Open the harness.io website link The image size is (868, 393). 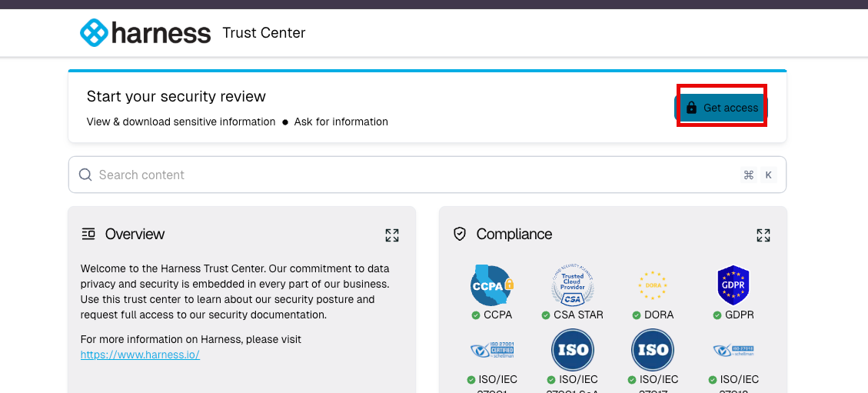point(140,355)
